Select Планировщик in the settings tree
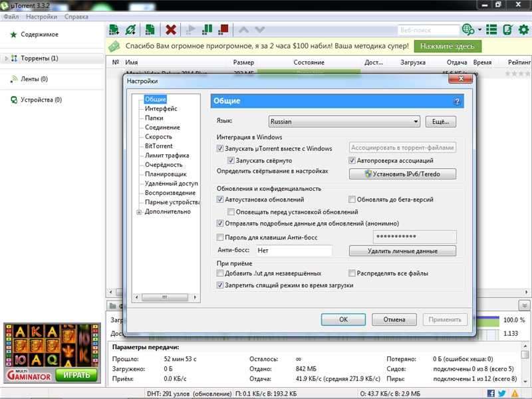 [x=166, y=174]
